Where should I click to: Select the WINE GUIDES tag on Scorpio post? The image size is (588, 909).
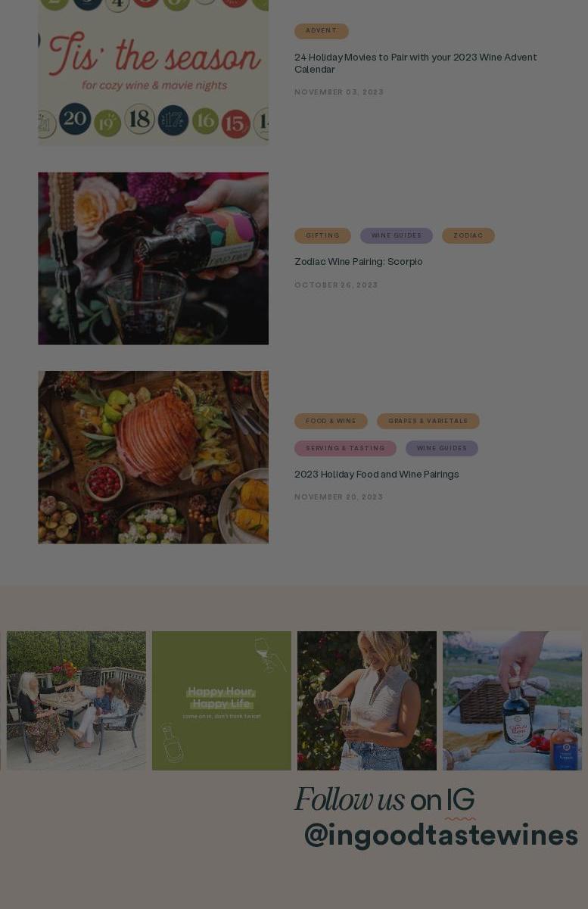[397, 235]
